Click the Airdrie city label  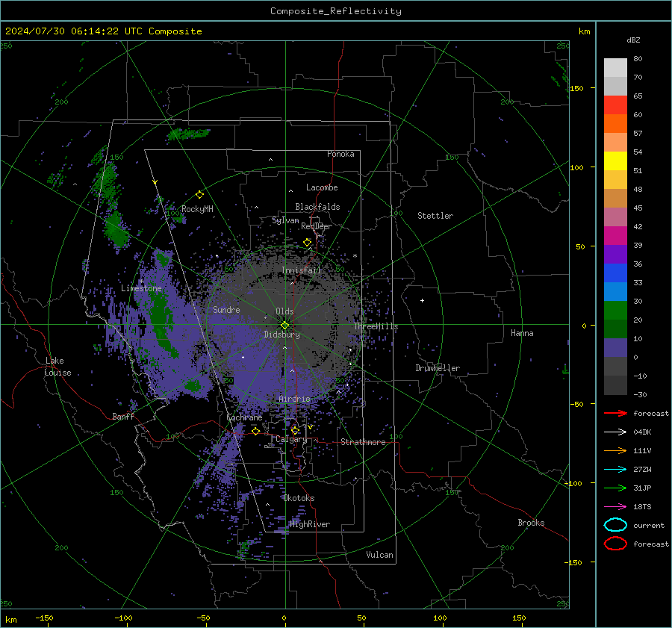pyautogui.click(x=294, y=399)
